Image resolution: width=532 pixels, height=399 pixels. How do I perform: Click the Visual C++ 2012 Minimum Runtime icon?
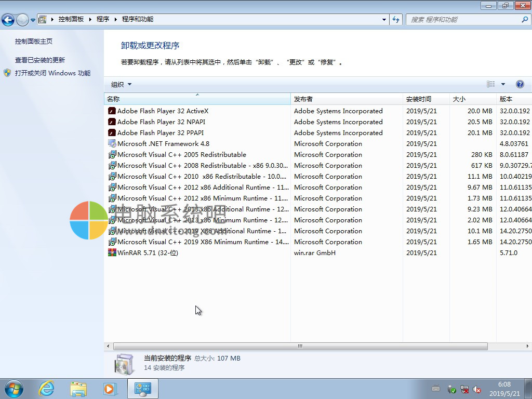[x=112, y=198]
